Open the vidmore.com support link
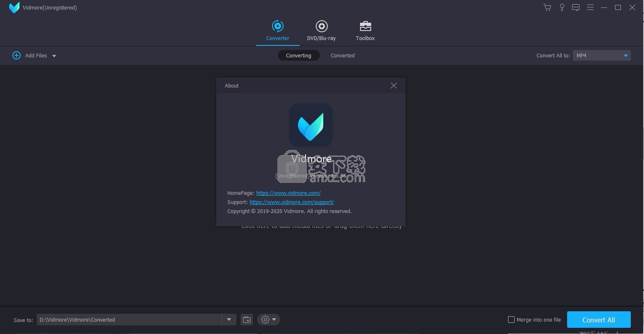The width and height of the screenshot is (644, 334). 291,202
